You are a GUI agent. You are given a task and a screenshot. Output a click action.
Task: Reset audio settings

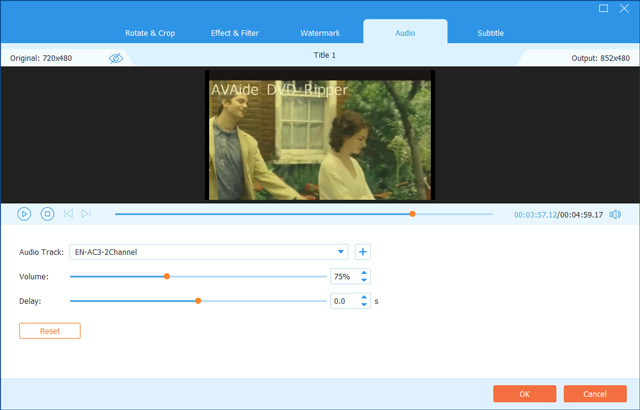[50, 331]
